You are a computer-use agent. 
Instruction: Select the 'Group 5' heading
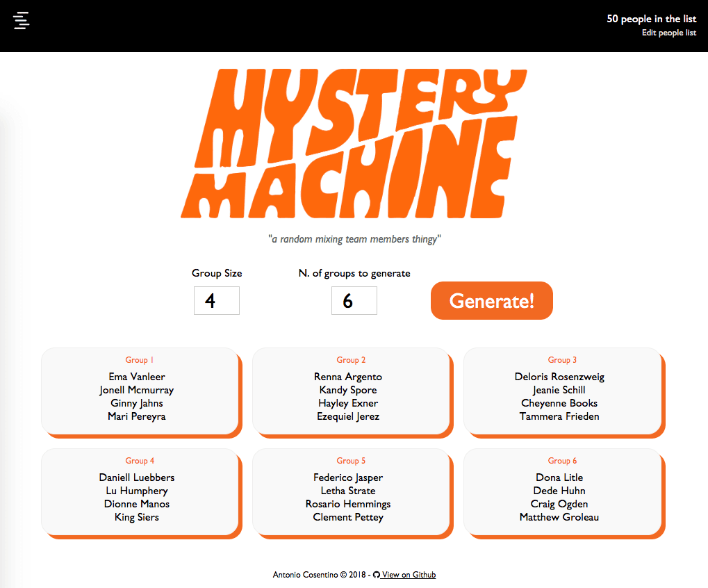click(351, 461)
